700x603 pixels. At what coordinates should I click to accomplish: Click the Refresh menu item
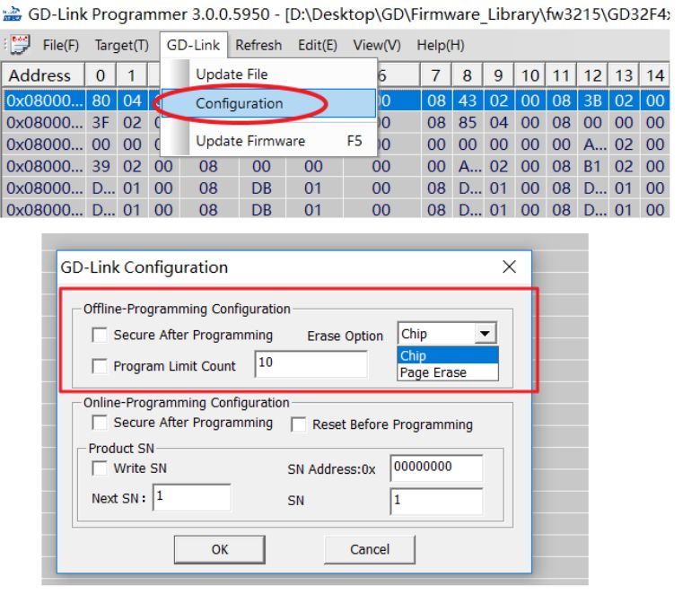pos(258,45)
